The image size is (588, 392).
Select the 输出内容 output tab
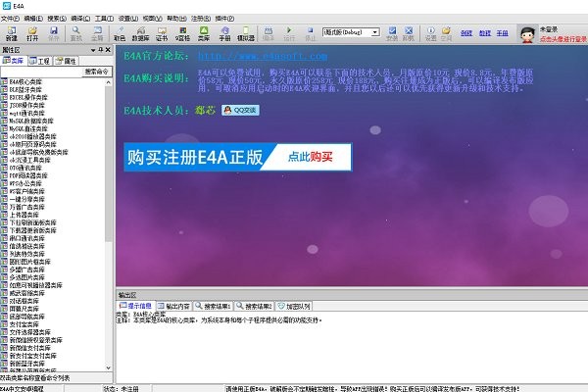[x=174, y=306]
